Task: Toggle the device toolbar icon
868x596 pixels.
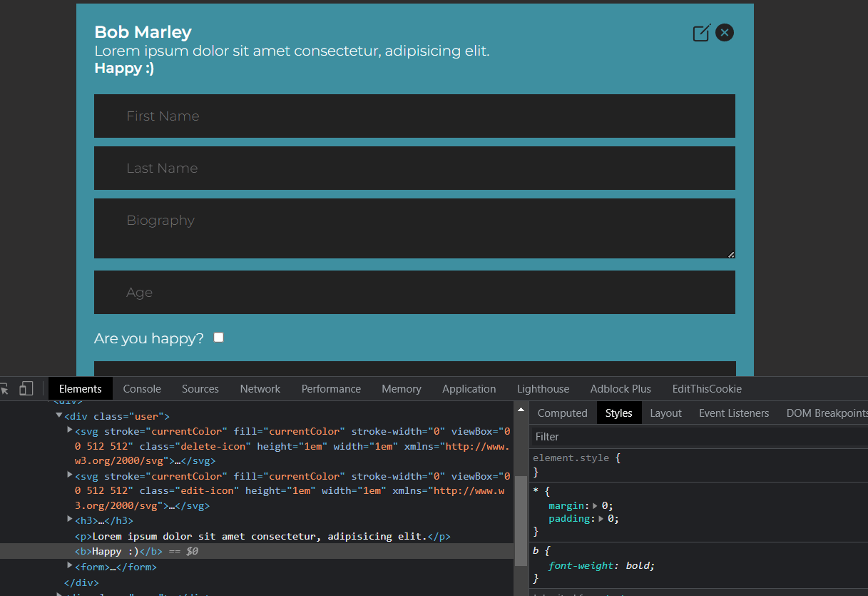Action: click(26, 389)
